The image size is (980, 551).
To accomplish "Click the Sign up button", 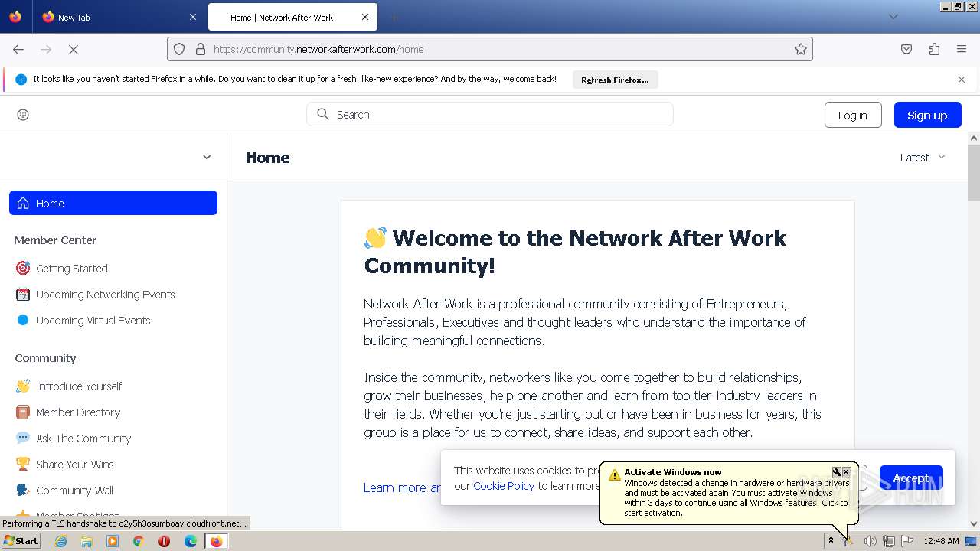I will [x=927, y=115].
